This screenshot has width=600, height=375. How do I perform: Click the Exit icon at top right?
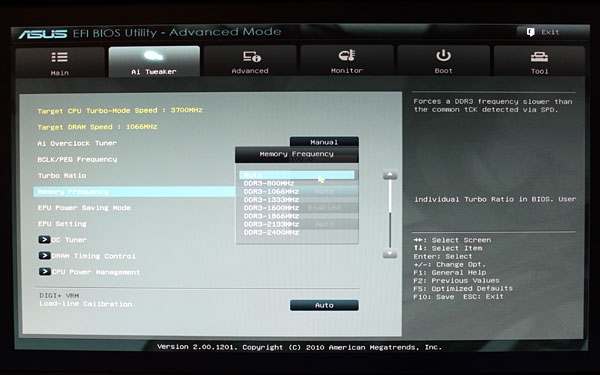(530, 32)
